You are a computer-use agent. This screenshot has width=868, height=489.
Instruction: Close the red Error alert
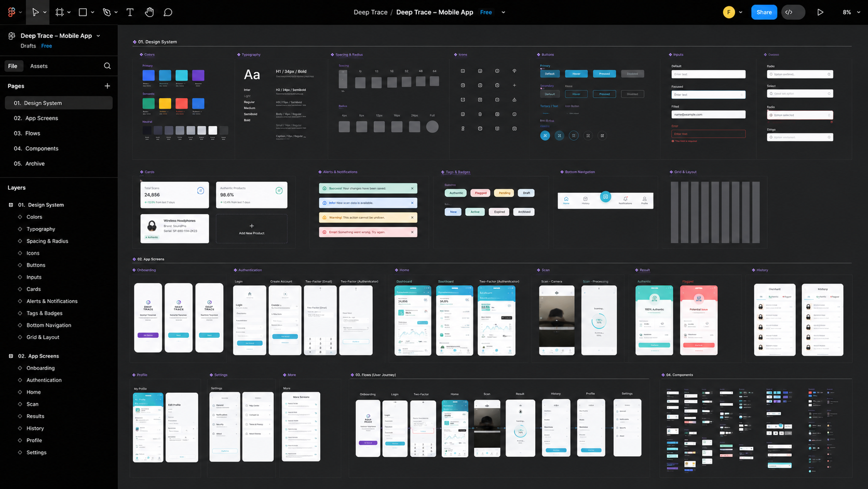(x=413, y=232)
